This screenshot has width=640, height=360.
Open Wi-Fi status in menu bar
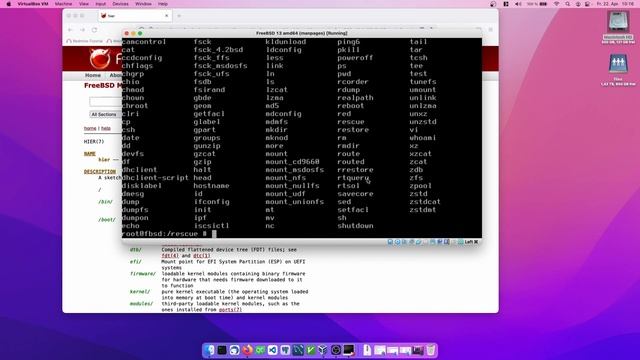(556, 4)
